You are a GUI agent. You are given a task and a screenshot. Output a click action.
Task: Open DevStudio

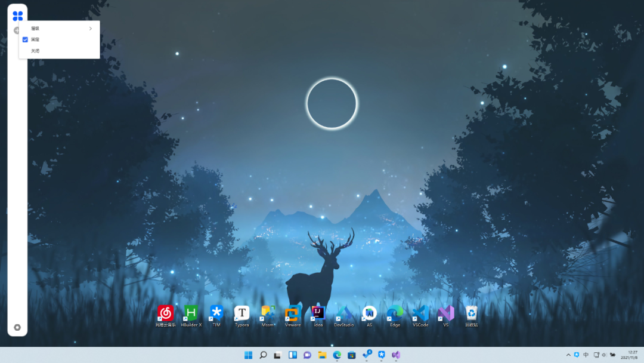(344, 313)
